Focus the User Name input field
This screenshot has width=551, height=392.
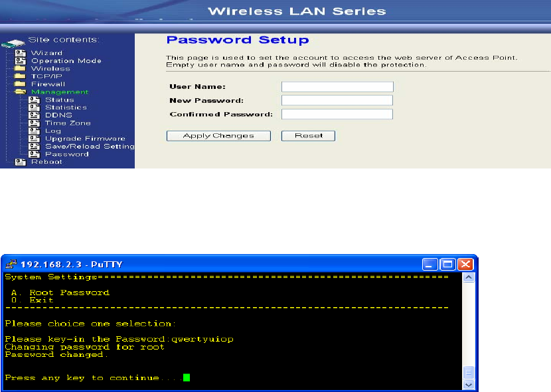337,87
